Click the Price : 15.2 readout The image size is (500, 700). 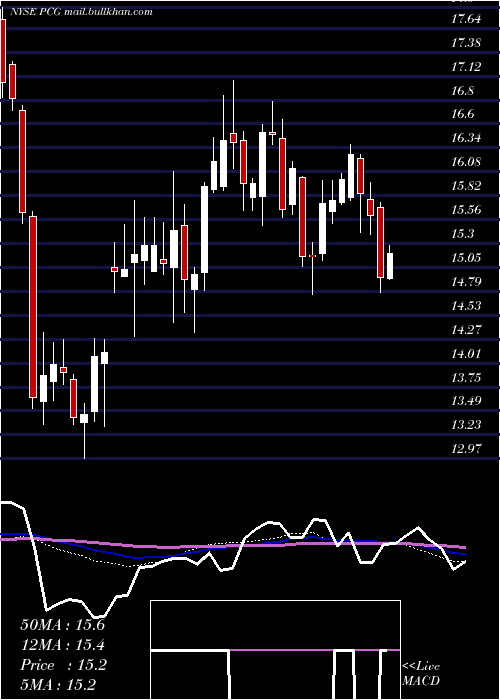click(63, 665)
